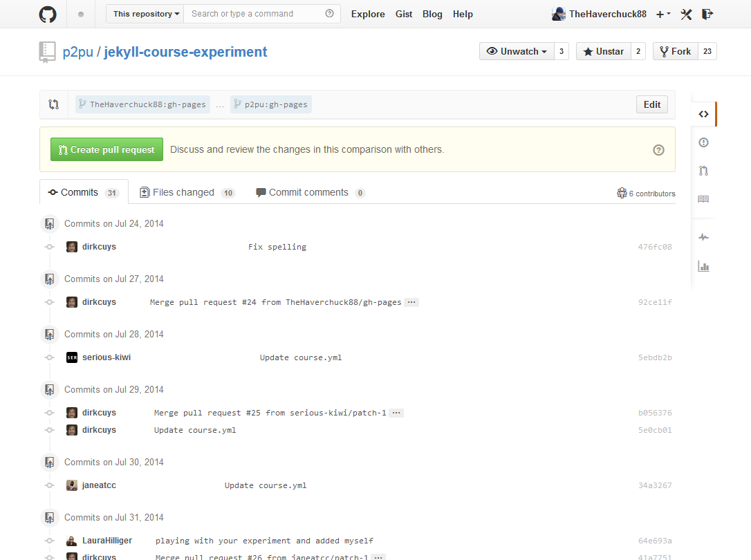Open the Fix spelling commit message
This screenshot has height=560, width=751.
277,247
